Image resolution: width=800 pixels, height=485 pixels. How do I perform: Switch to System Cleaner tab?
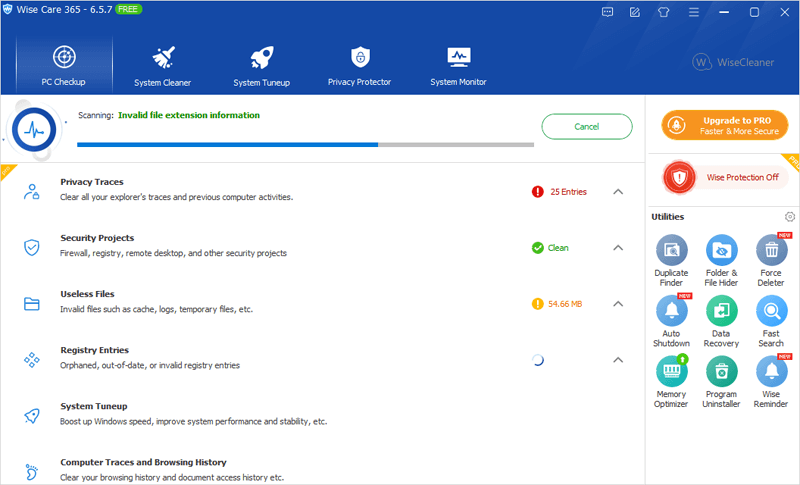tap(163, 66)
